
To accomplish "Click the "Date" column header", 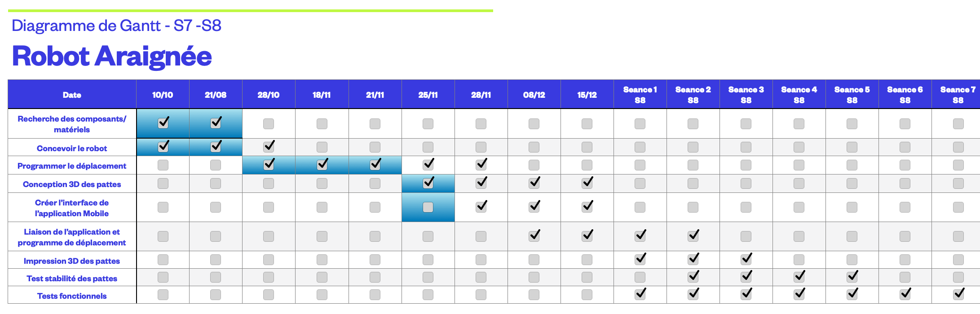I will (x=72, y=95).
